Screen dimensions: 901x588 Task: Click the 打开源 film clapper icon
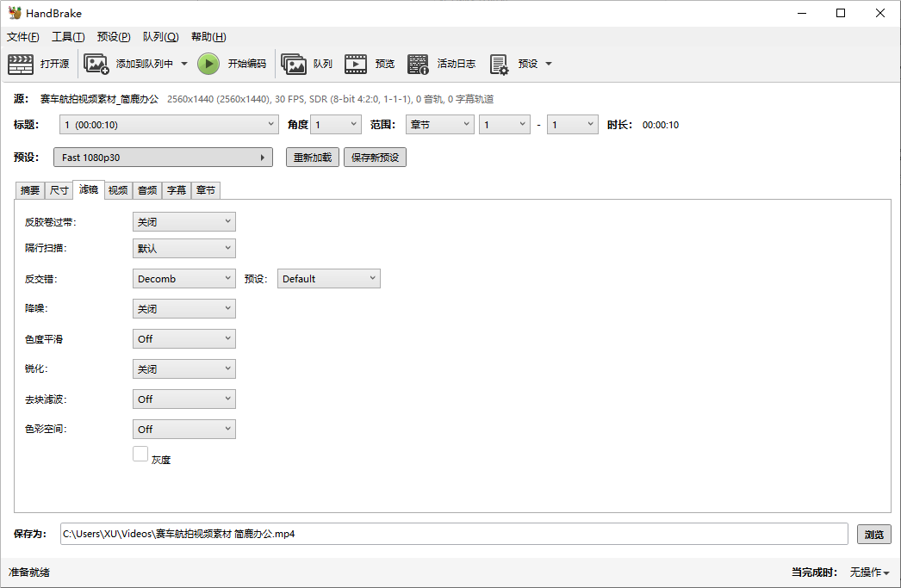coord(21,64)
